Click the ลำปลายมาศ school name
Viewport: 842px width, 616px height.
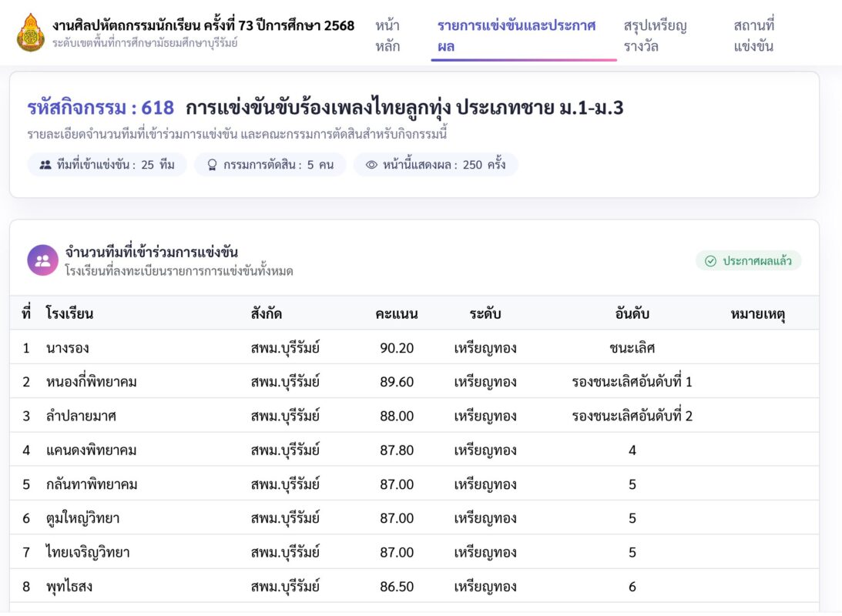click(81, 416)
